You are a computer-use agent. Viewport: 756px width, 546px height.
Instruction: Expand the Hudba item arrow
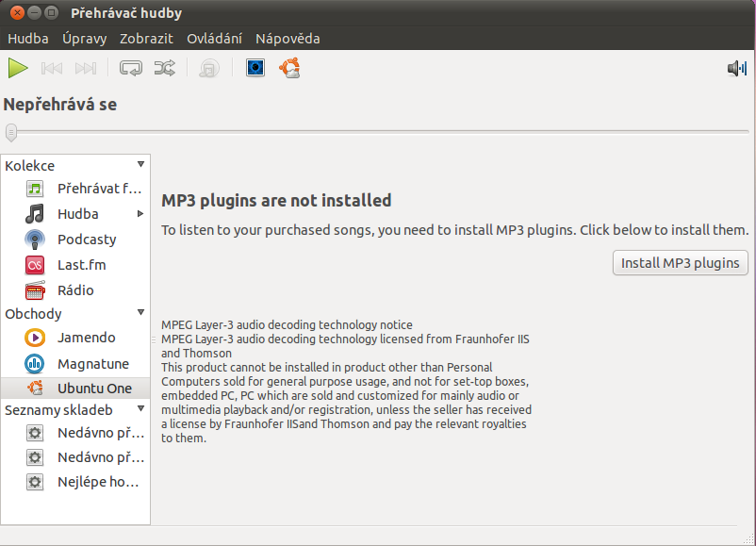tap(140, 214)
